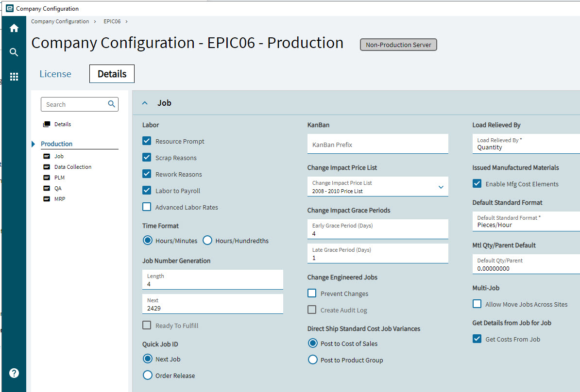Open the Production node in the tree
Screen dimensions: 580x392
(x=57, y=144)
